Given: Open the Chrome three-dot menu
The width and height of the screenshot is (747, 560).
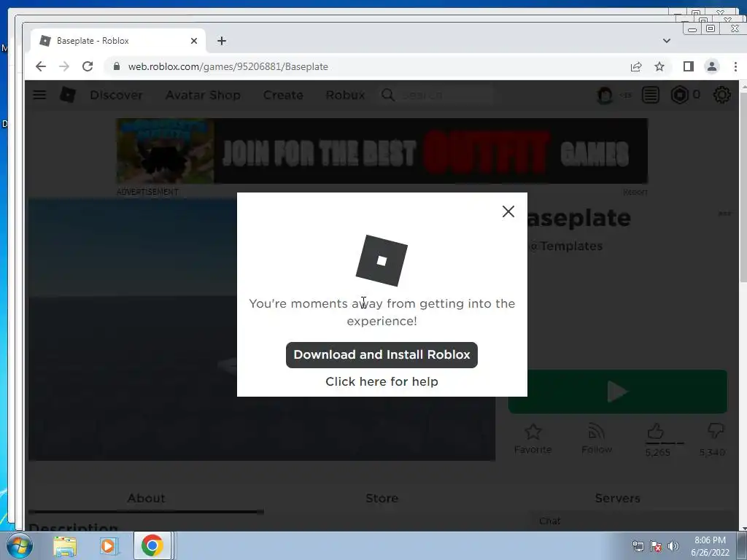Looking at the screenshot, I should click(735, 66).
